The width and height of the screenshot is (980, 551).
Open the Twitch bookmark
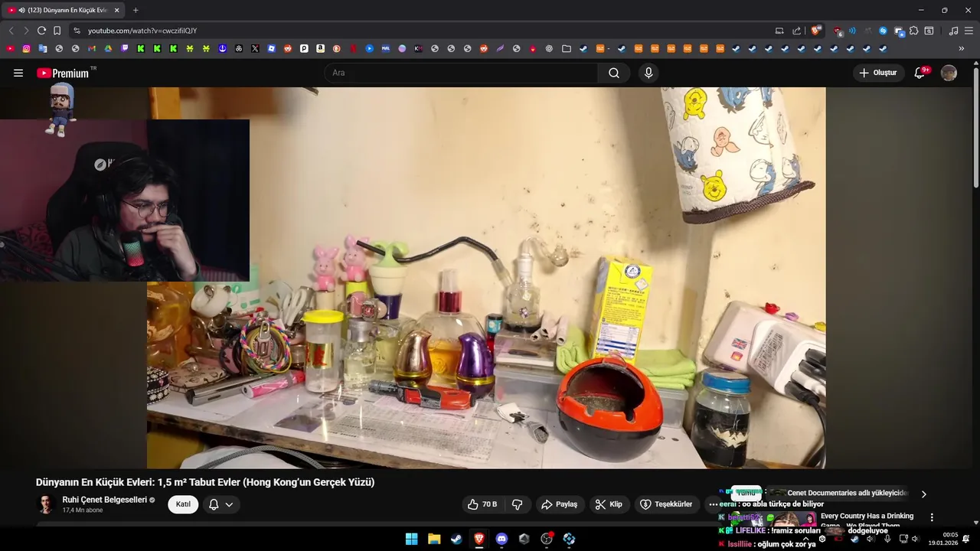tap(125, 48)
